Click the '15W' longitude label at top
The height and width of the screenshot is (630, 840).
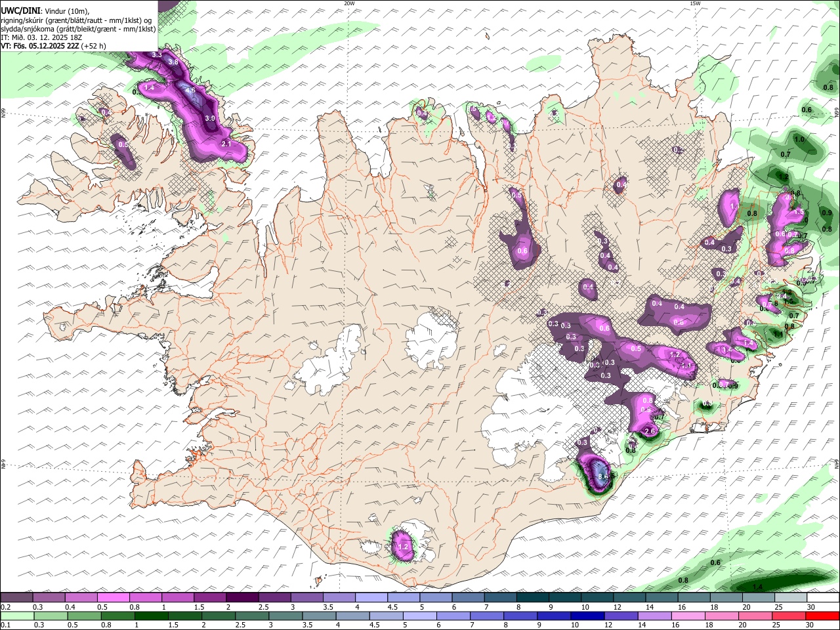695,3
